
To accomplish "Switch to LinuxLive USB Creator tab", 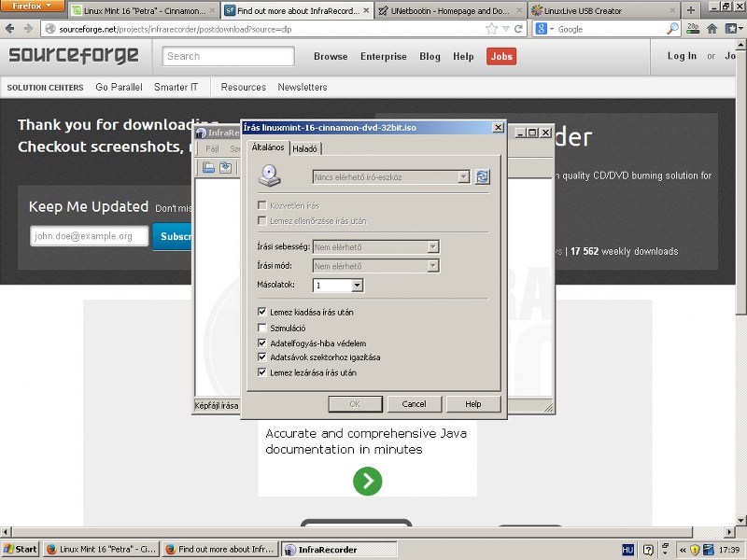I will 603,10.
